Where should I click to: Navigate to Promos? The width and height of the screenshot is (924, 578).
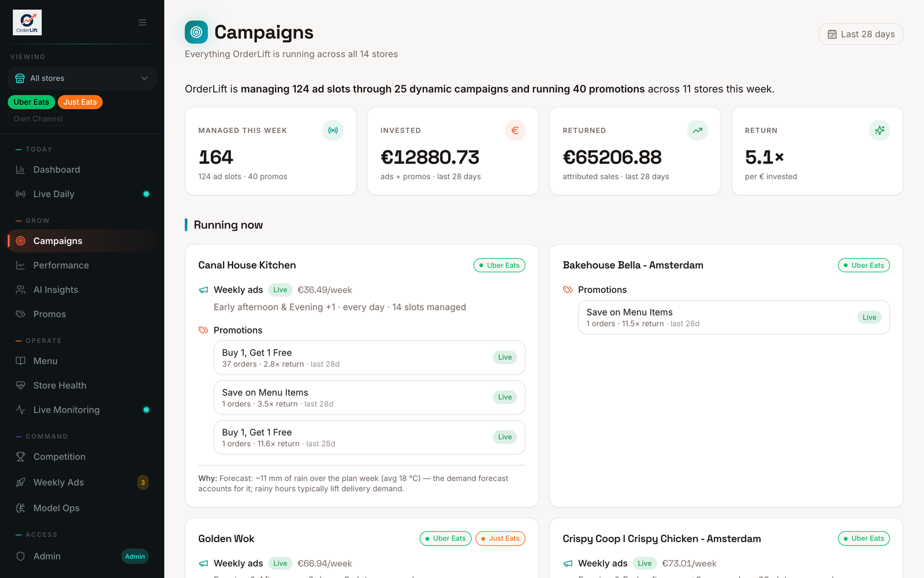[82, 314]
